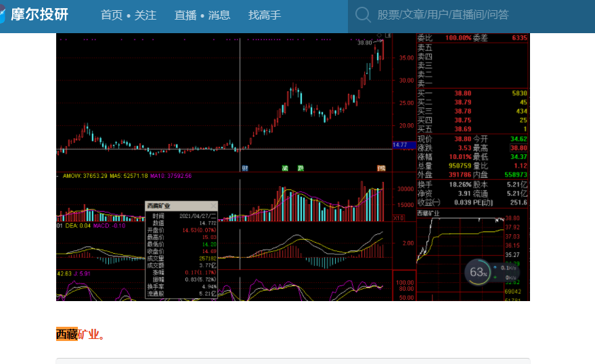Click the 买五 38.69 order row

pos(472,129)
